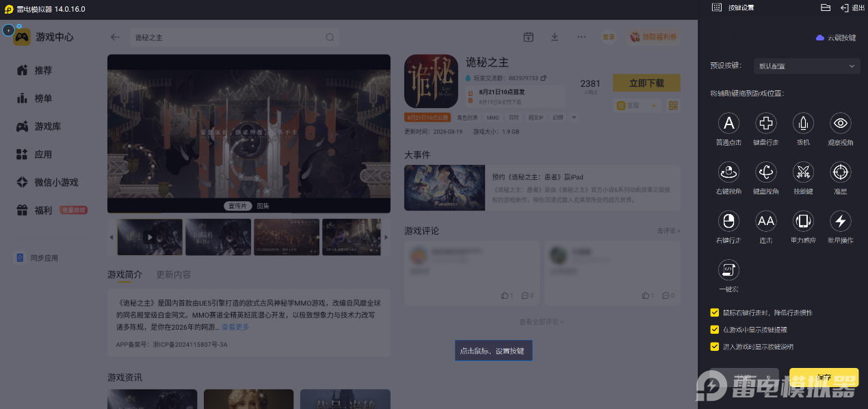Select the 重力感应 phone-tilt tool

click(803, 221)
